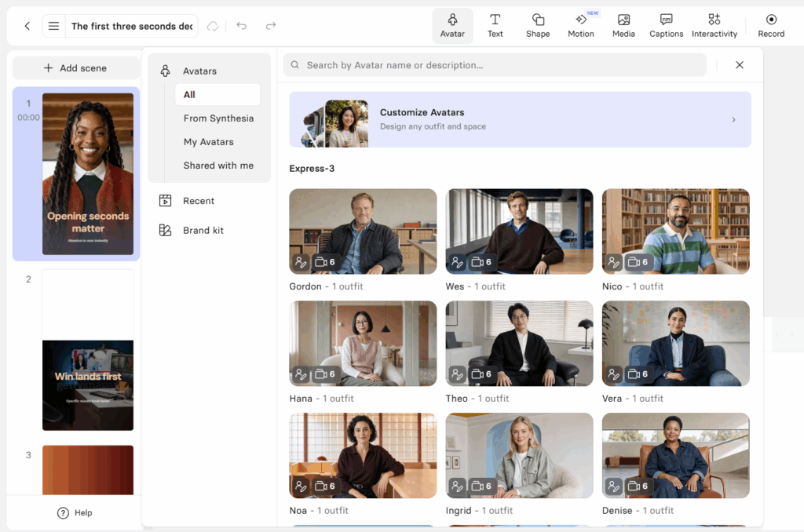Start Record from the toolbar
Viewport: 804px width, 532px height.
(x=771, y=26)
